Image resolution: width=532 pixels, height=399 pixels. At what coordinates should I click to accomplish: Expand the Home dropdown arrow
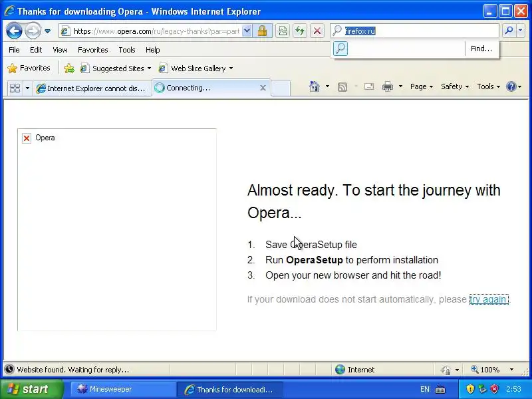pyautogui.click(x=327, y=86)
